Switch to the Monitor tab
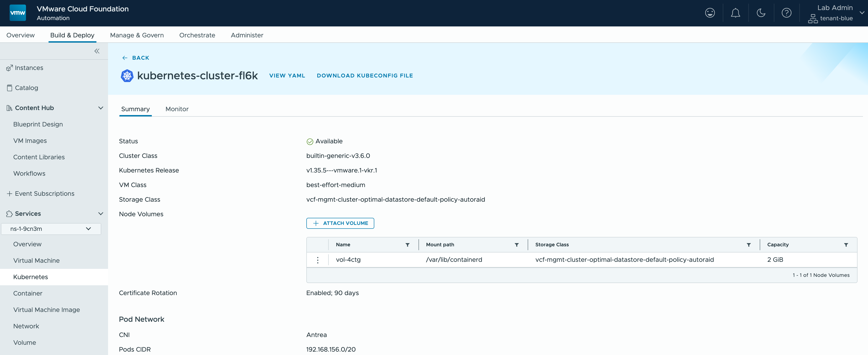The width and height of the screenshot is (868, 355). [x=177, y=109]
